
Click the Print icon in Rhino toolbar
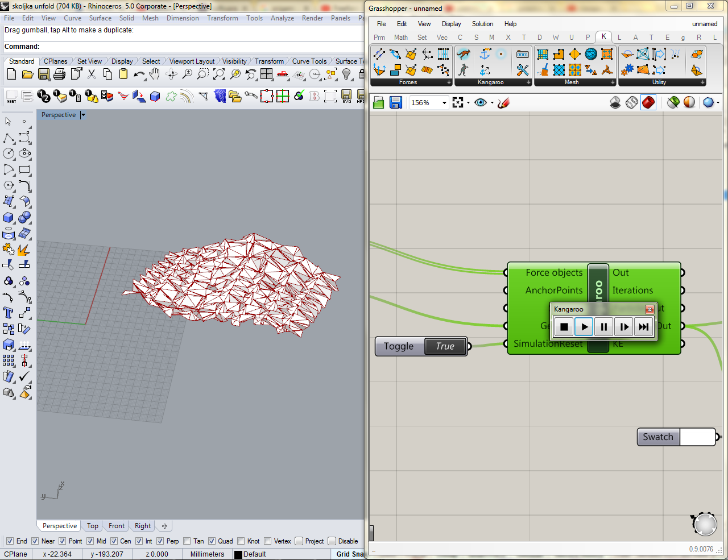click(59, 74)
